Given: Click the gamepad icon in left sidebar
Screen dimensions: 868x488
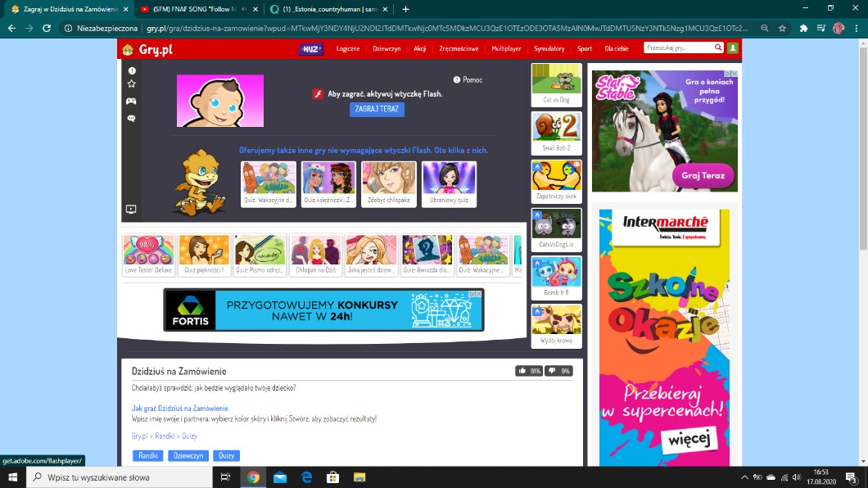Looking at the screenshot, I should [x=131, y=102].
